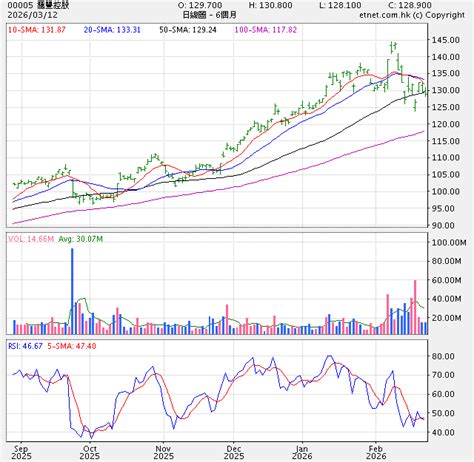Click the 145.00 price axis label

pyautogui.click(x=446, y=40)
